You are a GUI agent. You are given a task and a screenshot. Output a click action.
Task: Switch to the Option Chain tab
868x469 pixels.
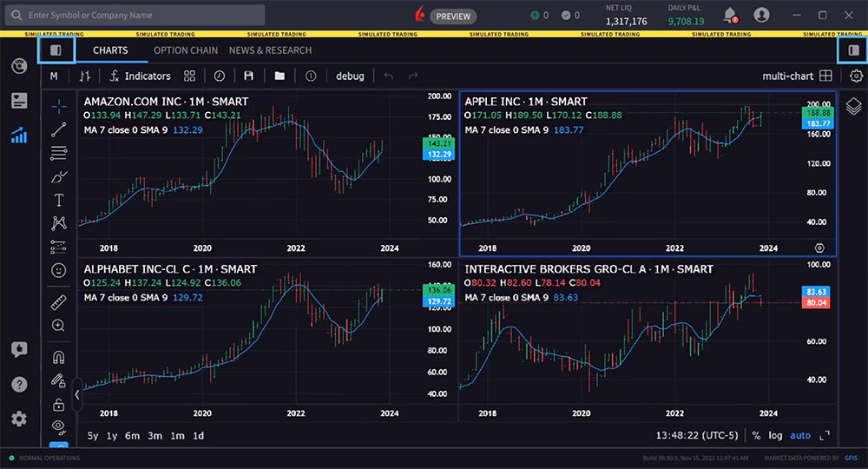point(185,50)
